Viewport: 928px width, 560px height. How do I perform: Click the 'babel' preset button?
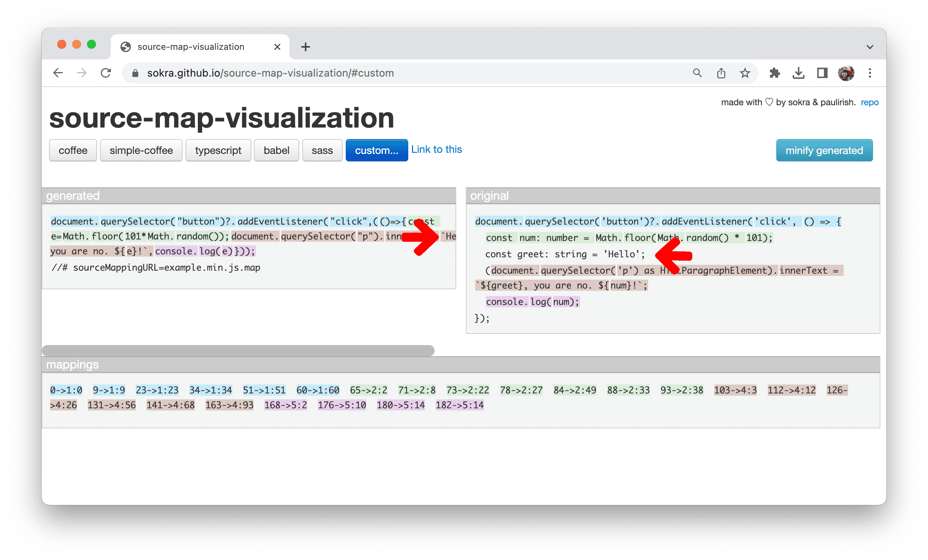[x=276, y=151]
